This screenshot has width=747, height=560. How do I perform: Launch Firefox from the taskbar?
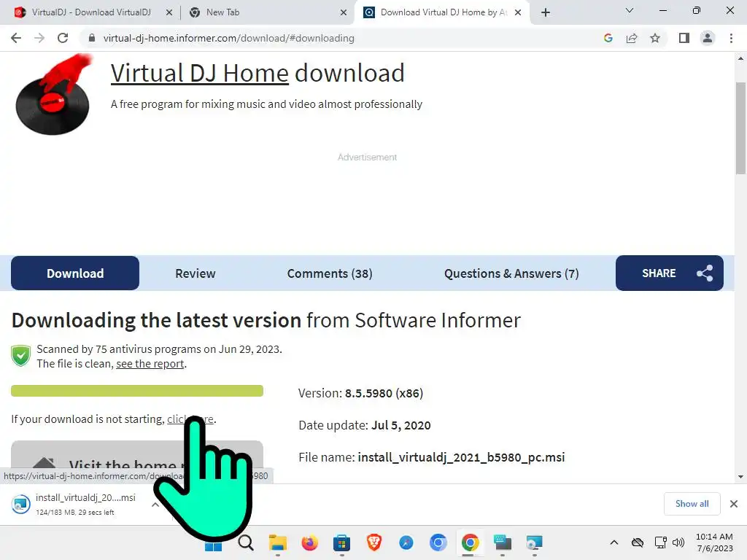(309, 542)
